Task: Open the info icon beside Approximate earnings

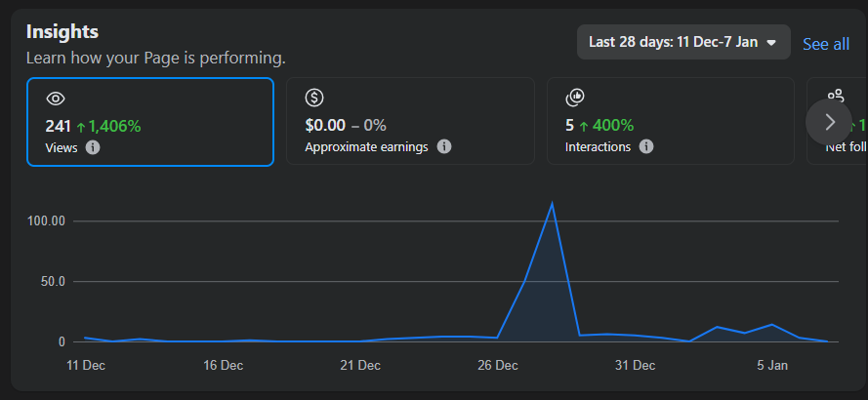Action: click(444, 147)
